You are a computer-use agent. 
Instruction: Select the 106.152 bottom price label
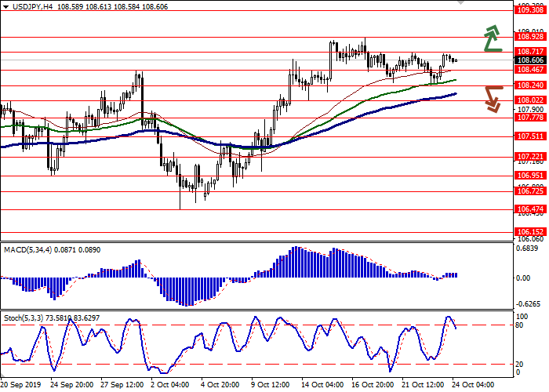tap(529, 232)
